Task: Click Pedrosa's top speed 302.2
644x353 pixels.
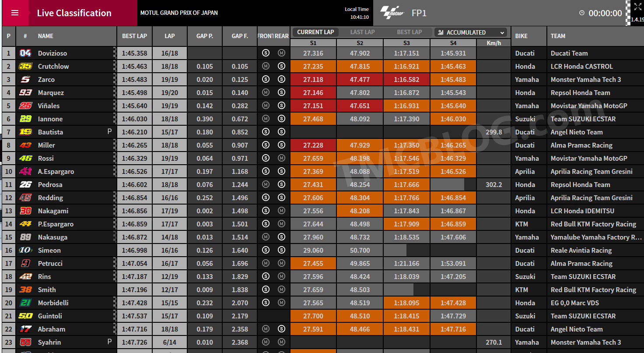Action: point(493,184)
